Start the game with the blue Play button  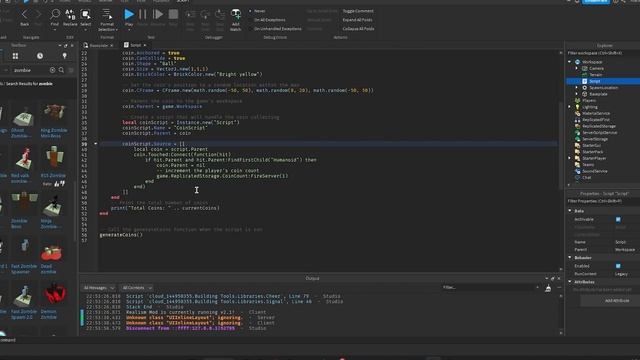click(129, 15)
